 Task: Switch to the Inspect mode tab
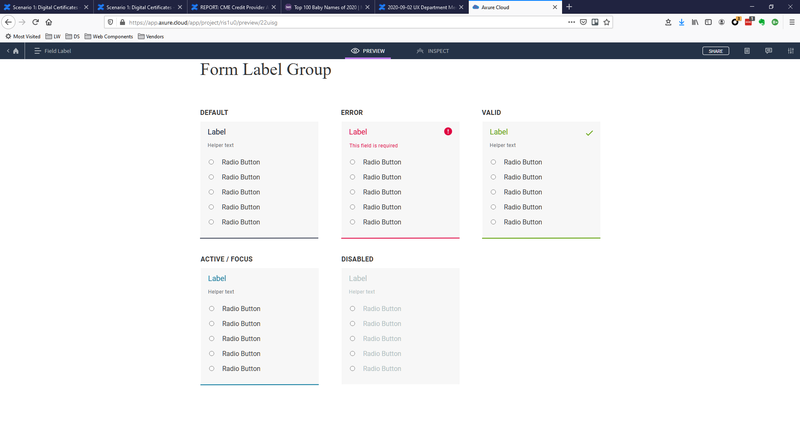(x=433, y=51)
